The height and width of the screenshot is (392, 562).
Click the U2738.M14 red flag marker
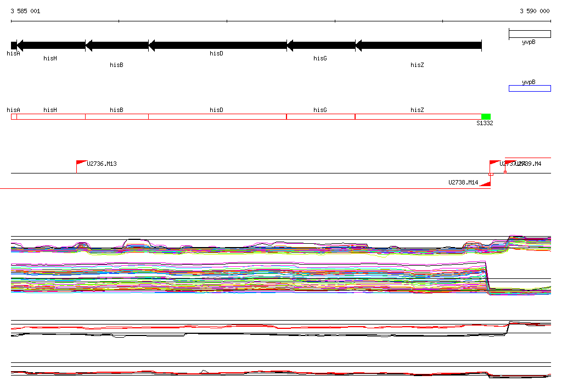tap(485, 184)
